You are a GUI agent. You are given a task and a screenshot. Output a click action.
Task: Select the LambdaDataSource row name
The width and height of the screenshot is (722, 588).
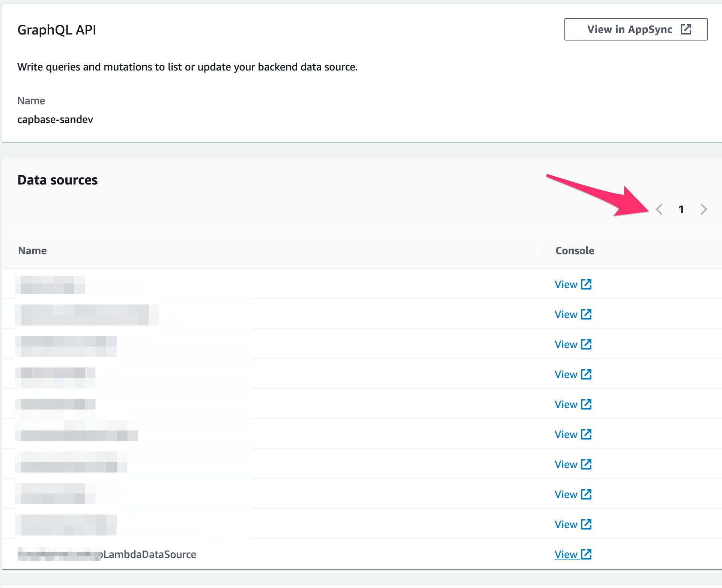coord(149,554)
